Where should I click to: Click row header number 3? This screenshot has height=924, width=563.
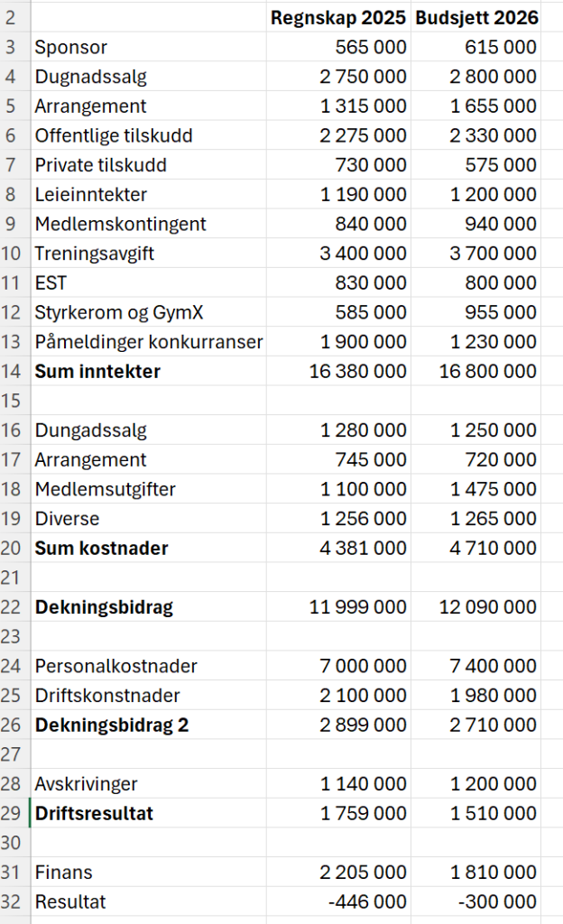tap(14, 48)
